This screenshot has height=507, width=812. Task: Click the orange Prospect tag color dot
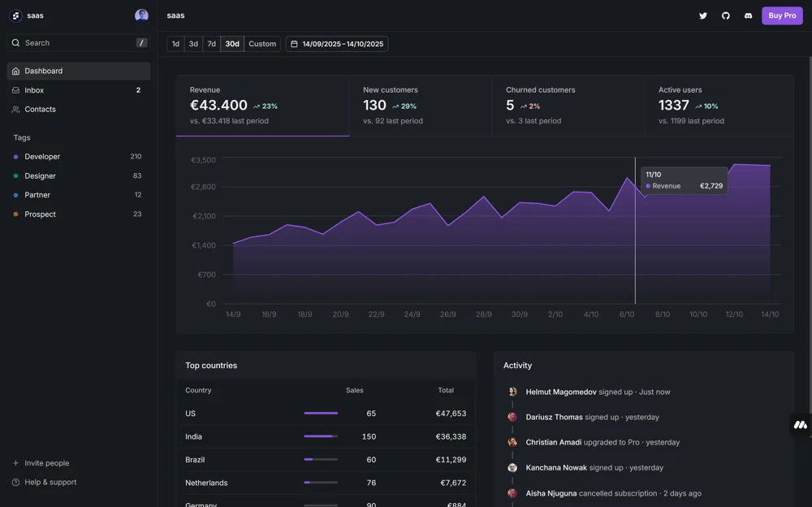[x=15, y=214]
